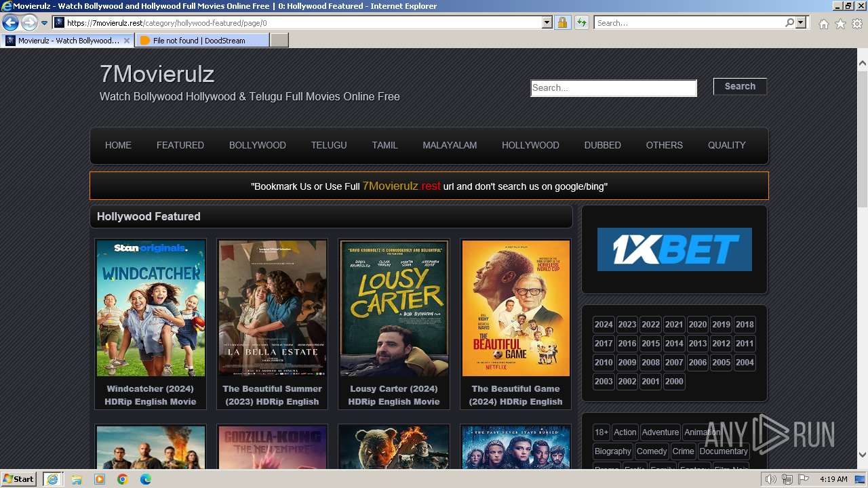Open the OTHERS menu item
The width and height of the screenshot is (868, 488).
tap(665, 145)
